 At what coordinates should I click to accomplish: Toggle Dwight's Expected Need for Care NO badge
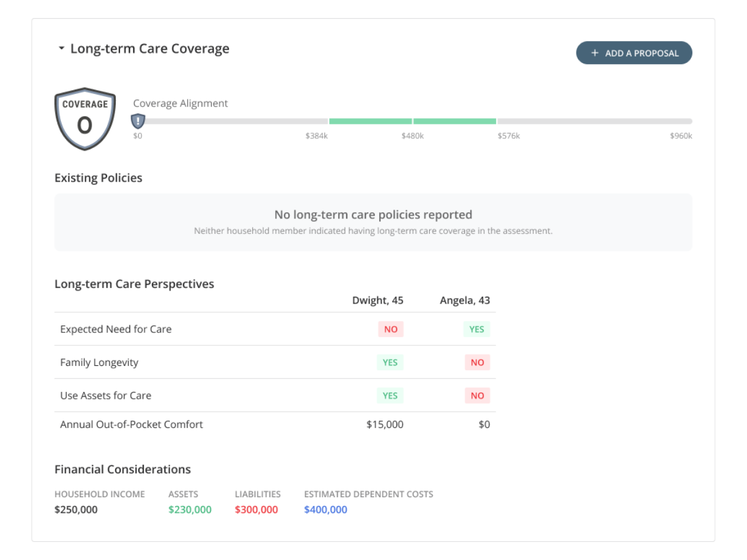tap(391, 329)
